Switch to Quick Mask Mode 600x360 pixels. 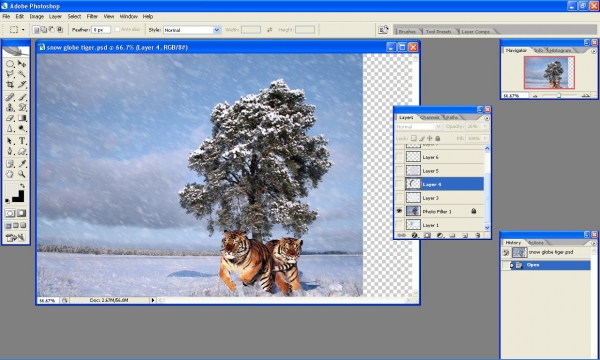click(x=21, y=213)
